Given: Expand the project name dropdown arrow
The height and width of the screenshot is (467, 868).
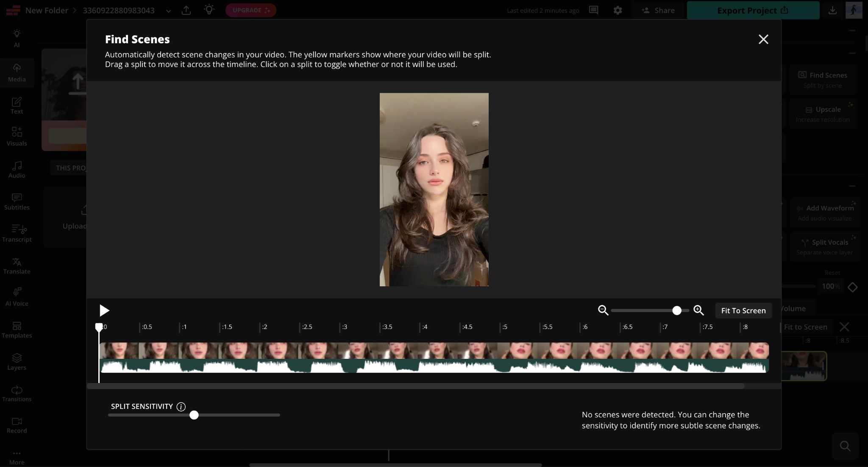Looking at the screenshot, I should [168, 11].
